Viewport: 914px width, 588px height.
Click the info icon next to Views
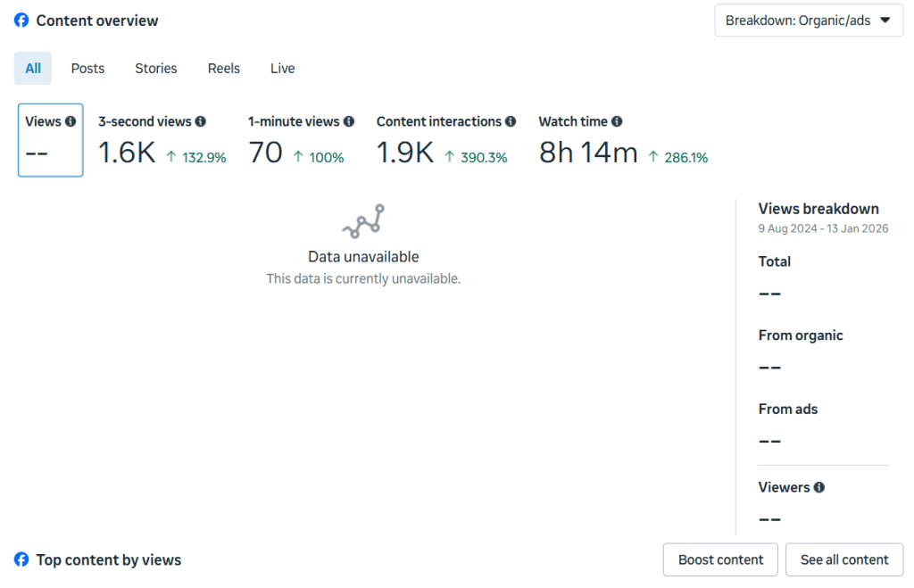[x=71, y=121]
